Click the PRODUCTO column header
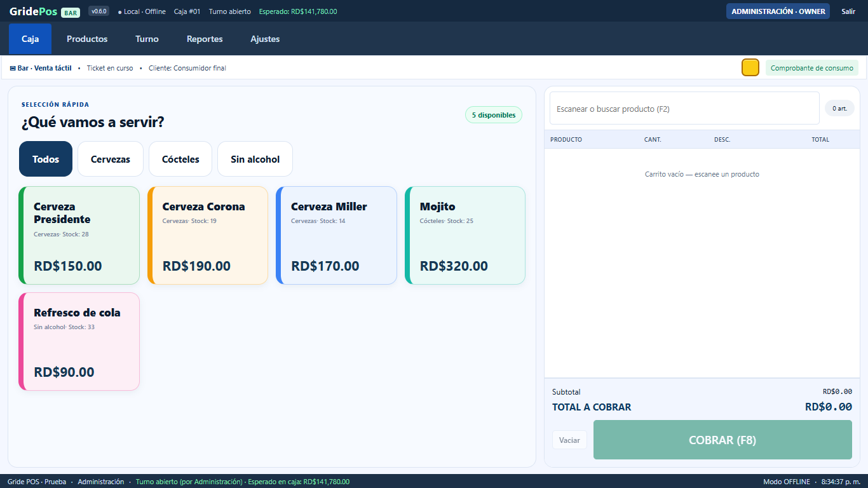The height and width of the screenshot is (488, 868). tap(566, 139)
